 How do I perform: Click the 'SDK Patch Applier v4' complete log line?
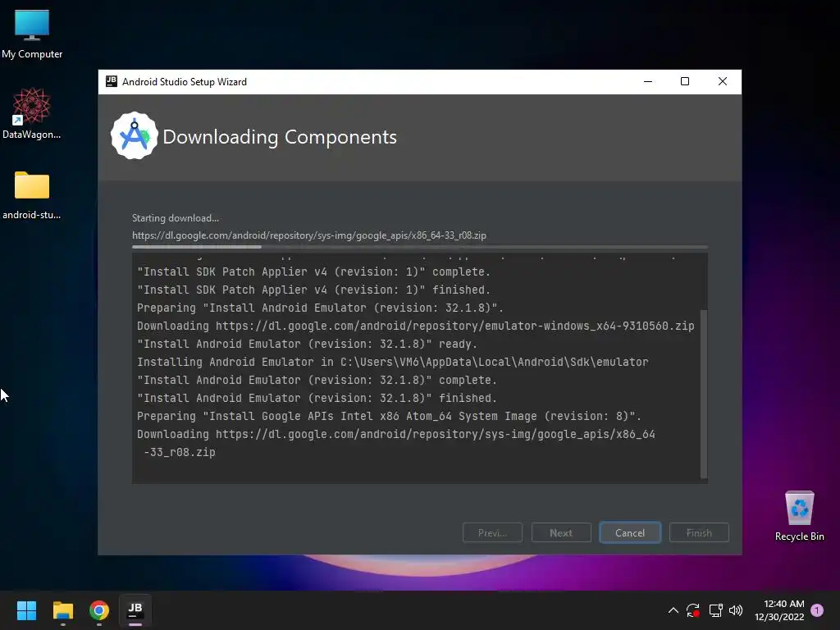click(313, 272)
